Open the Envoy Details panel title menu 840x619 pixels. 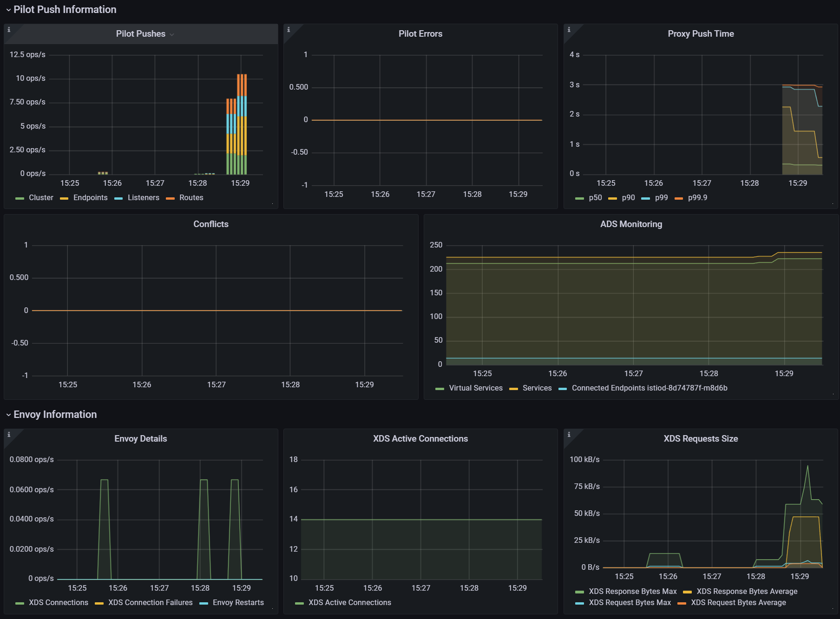pyautogui.click(x=141, y=439)
